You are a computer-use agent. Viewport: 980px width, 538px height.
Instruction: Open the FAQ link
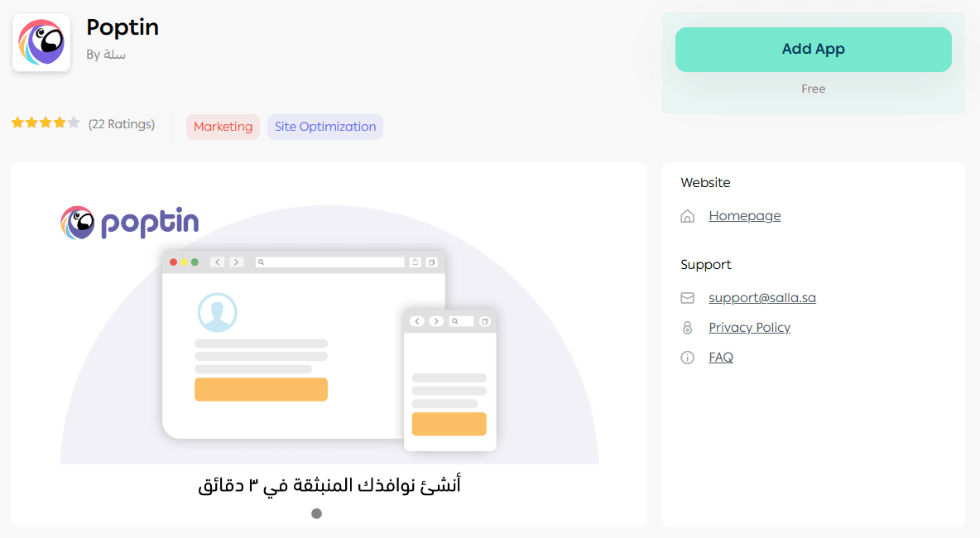pyautogui.click(x=721, y=358)
